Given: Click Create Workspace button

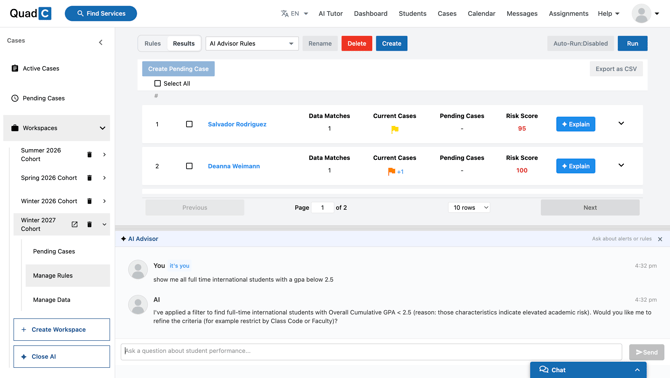Looking at the screenshot, I should click(62, 329).
